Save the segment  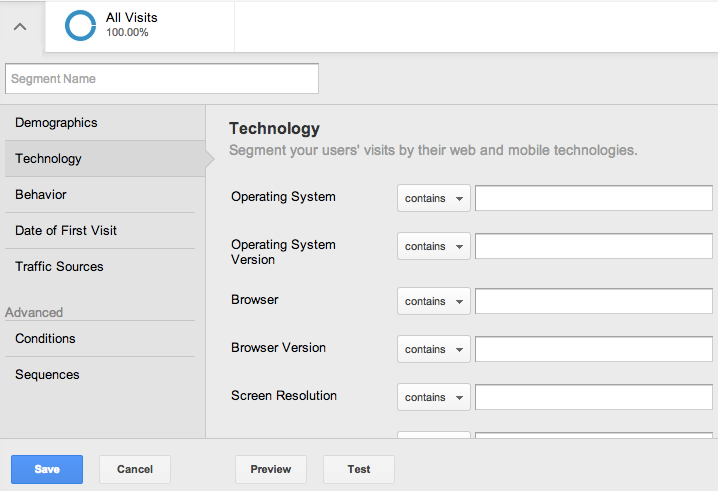[x=47, y=469]
